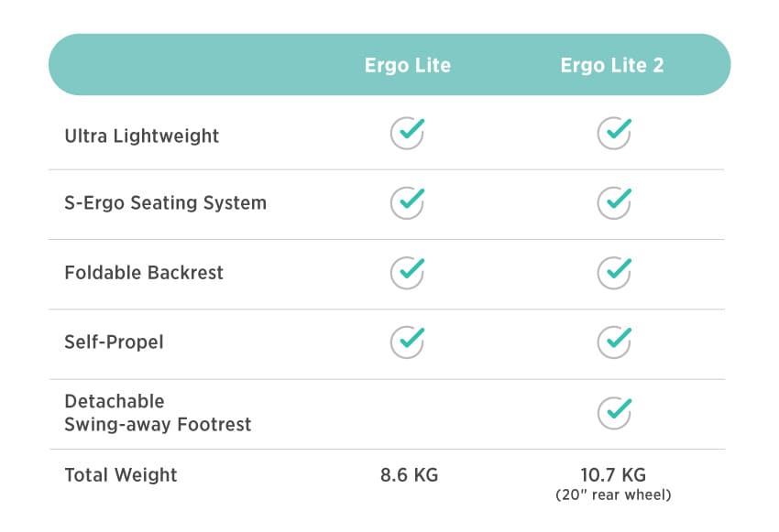This screenshot has width=779, height=532.
Task: Select Ergo Lite Self-Propel checkmark
Action: [407, 342]
